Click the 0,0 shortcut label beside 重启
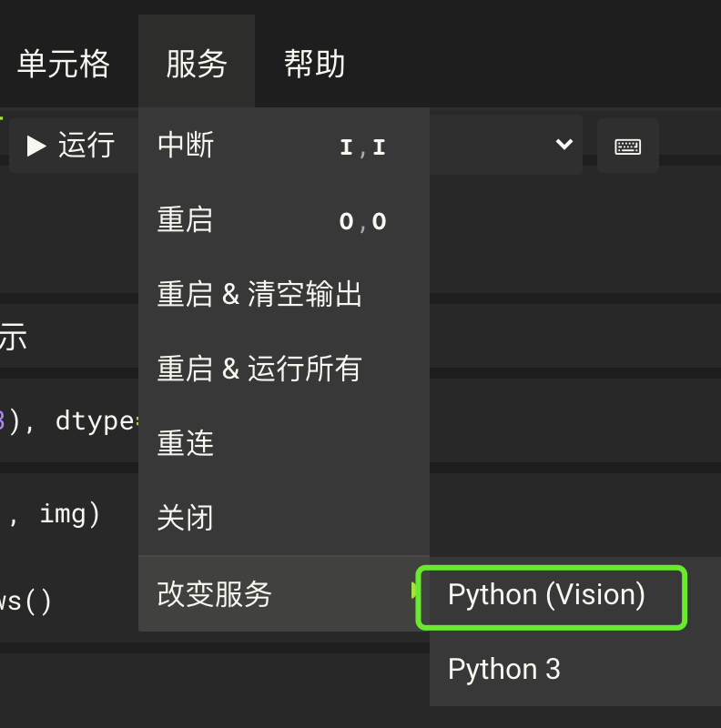This screenshot has height=728, width=721. point(364,220)
